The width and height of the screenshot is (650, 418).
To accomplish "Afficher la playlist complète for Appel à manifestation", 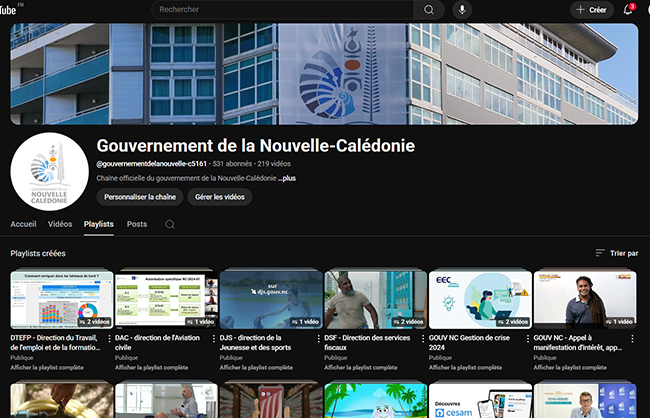I will point(570,367).
